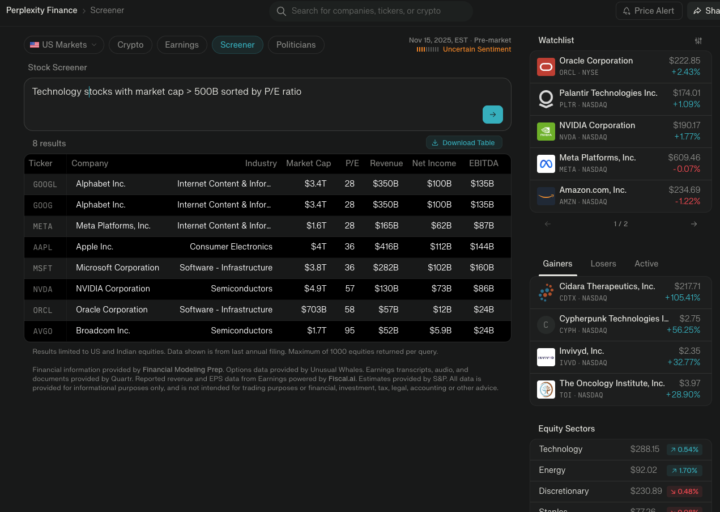
Task: Focus the companies, tickers, or crypto search field
Action: point(371,11)
